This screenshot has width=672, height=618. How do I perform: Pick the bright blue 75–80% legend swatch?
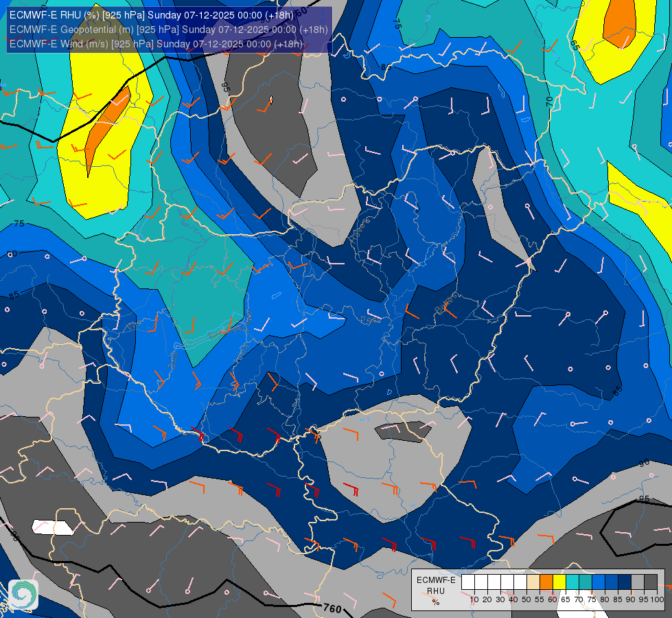599,582
